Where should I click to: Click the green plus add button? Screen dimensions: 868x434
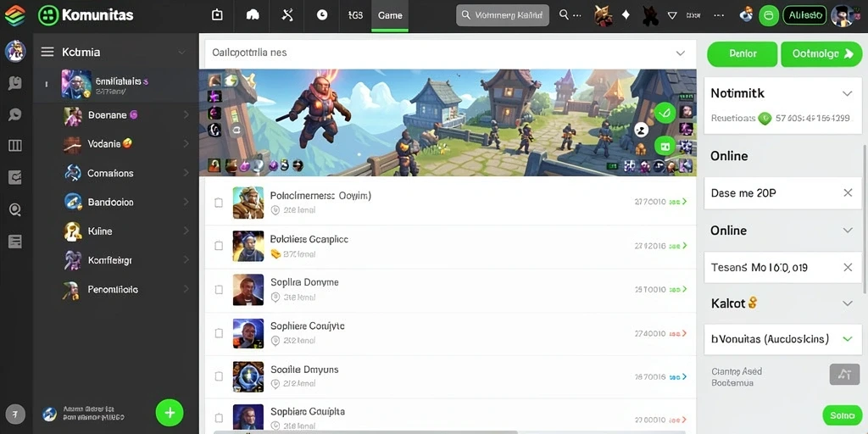170,413
